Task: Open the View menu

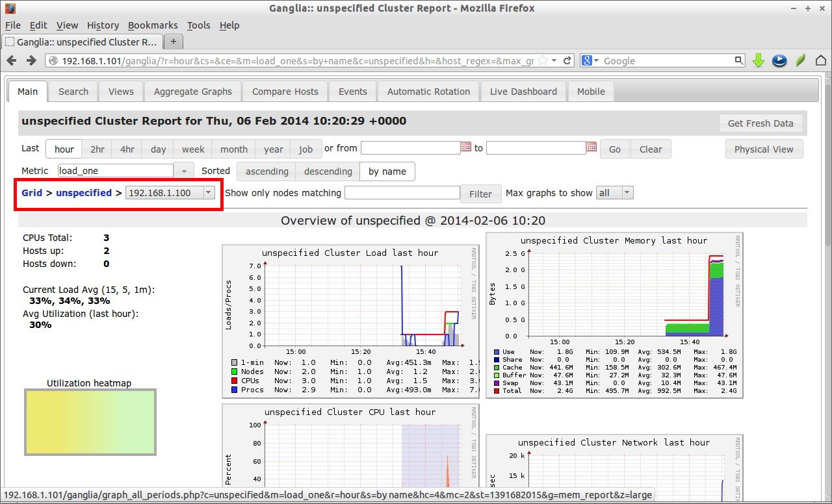Action: pyautogui.click(x=67, y=25)
